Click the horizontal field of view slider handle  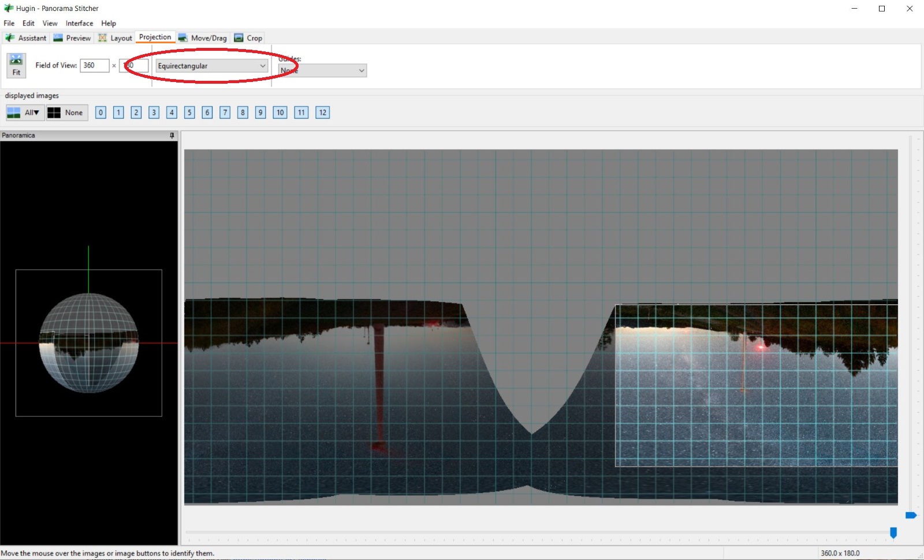(x=893, y=533)
